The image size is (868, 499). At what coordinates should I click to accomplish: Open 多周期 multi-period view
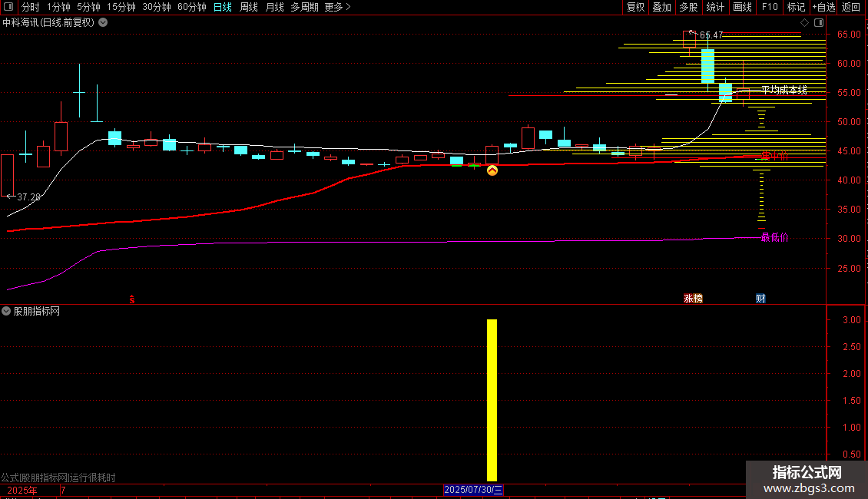click(304, 7)
